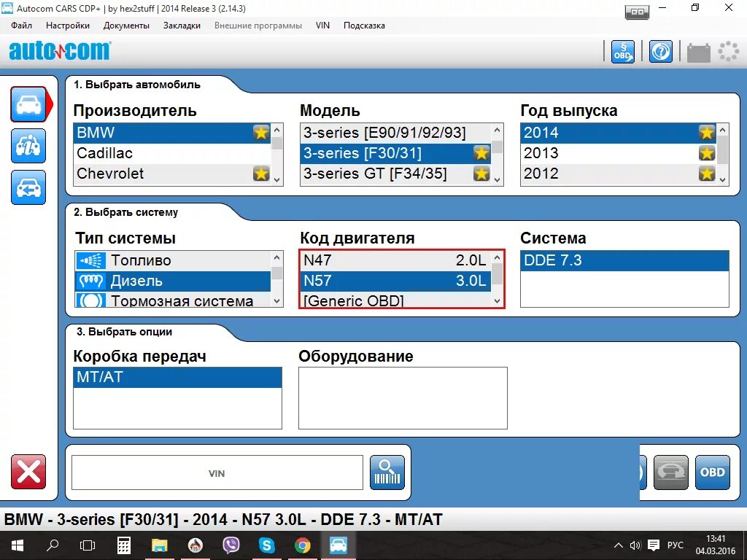Select Топливо system type

[x=172, y=260]
